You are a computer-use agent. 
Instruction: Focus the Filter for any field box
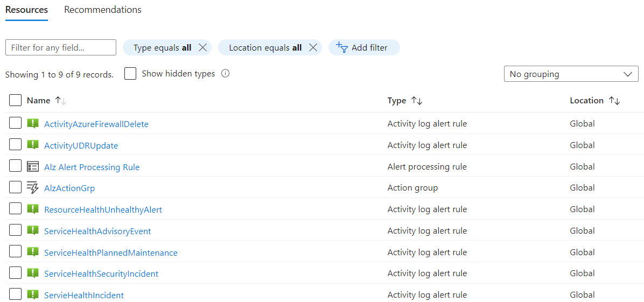61,47
